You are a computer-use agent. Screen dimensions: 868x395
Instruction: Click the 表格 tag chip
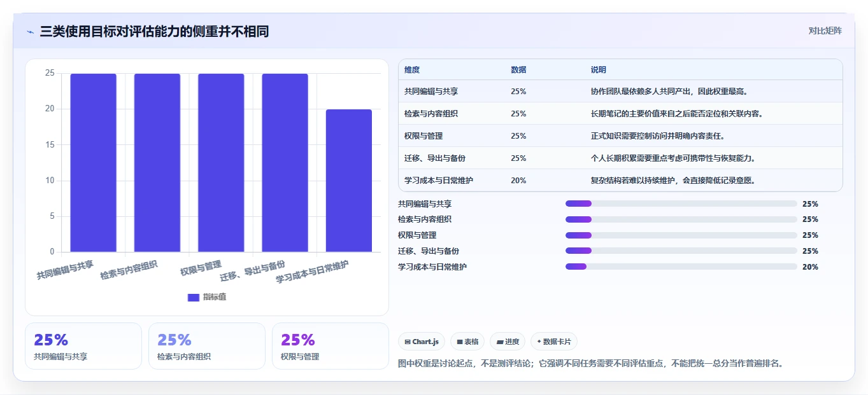(467, 342)
